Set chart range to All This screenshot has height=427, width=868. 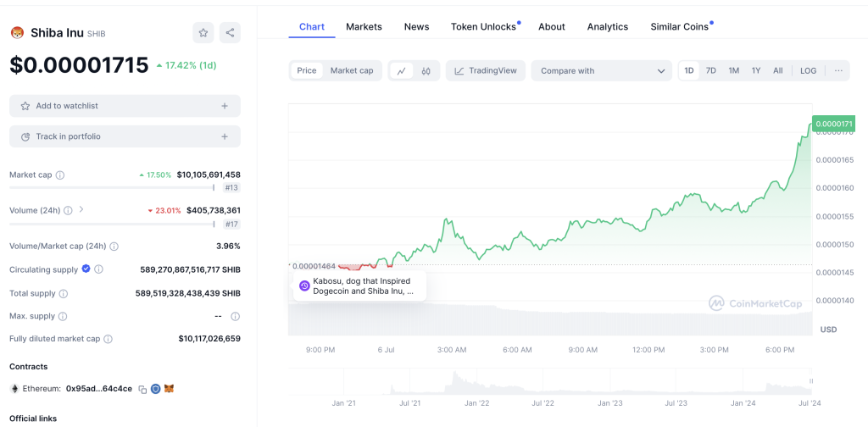point(778,71)
